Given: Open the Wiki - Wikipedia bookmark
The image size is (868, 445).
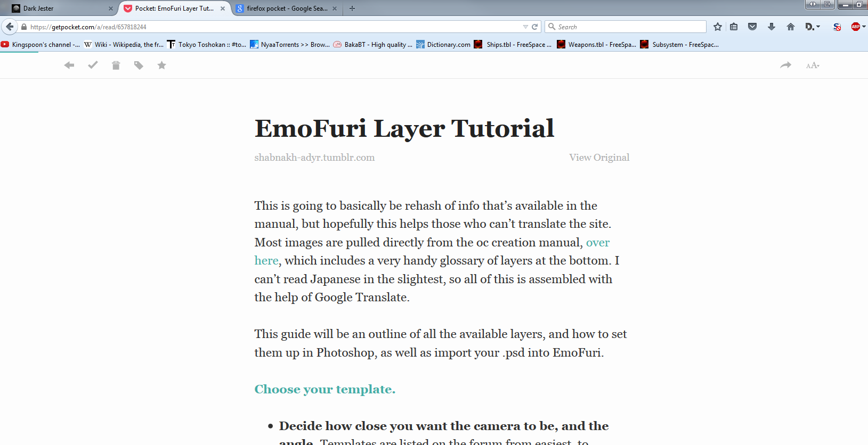Looking at the screenshot, I should click(124, 45).
